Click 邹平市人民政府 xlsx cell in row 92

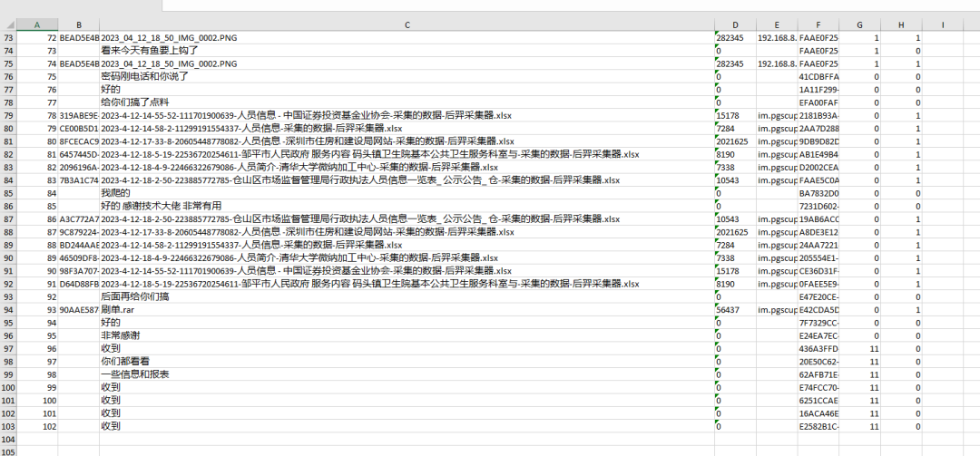(x=407, y=284)
